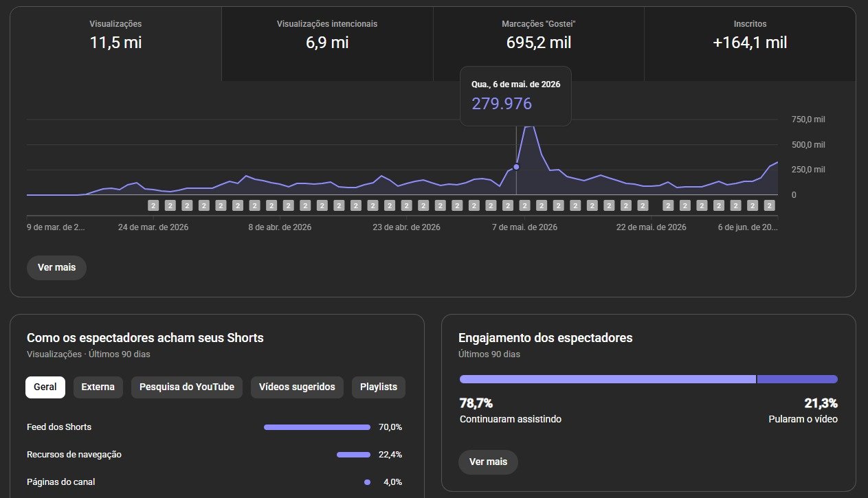Image resolution: width=868 pixels, height=498 pixels.
Task: Click the Pularam o vídeo label
Action: 803,419
